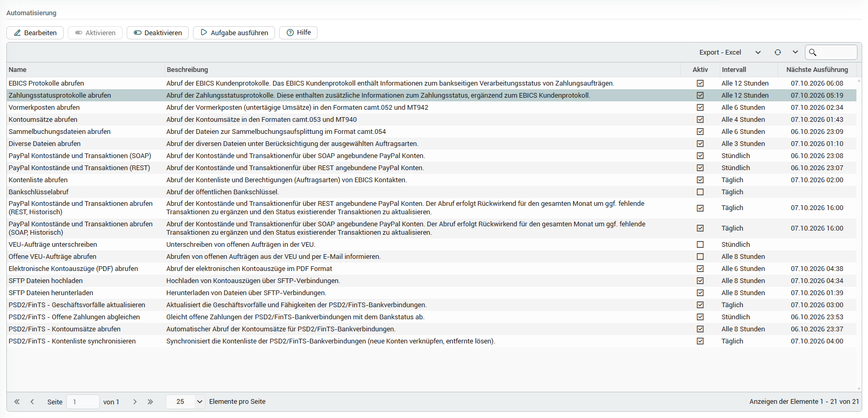Sort by the Intervall column header
868x418 pixels.
click(749, 70)
